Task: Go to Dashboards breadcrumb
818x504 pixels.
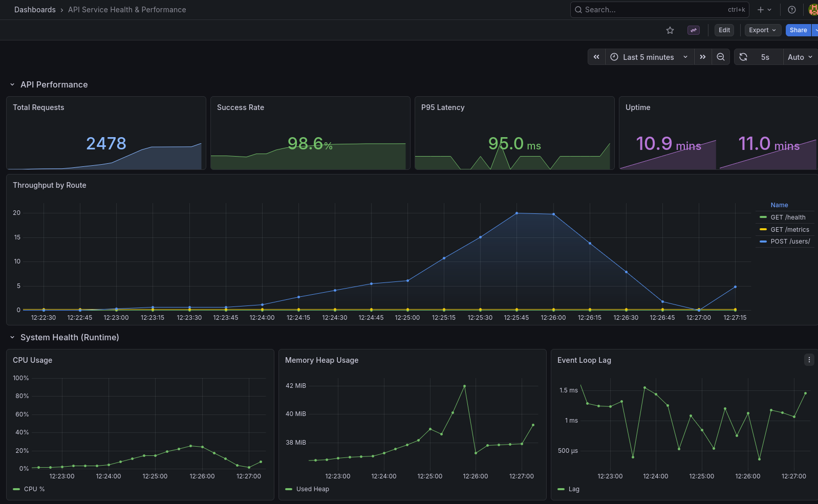Action: click(35, 10)
